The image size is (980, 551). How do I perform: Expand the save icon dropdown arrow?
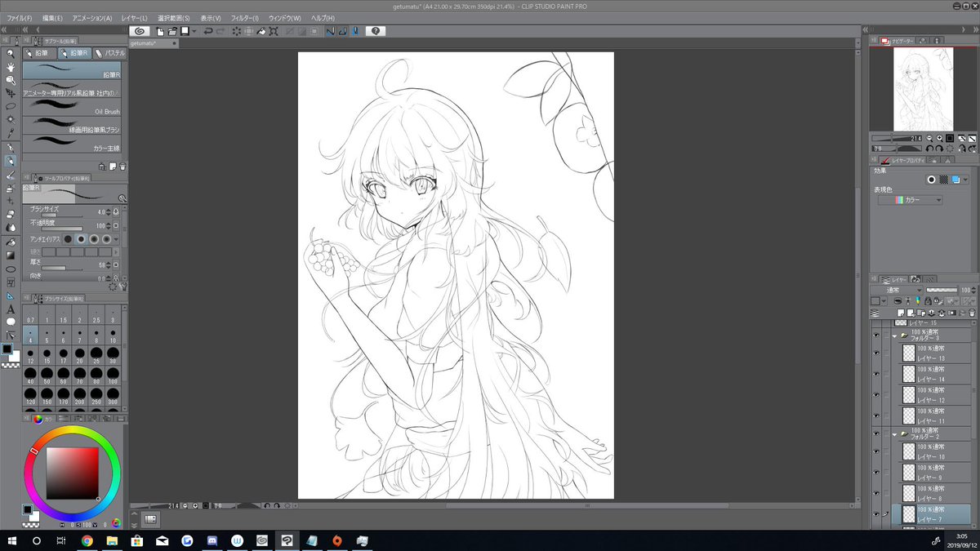(x=194, y=31)
